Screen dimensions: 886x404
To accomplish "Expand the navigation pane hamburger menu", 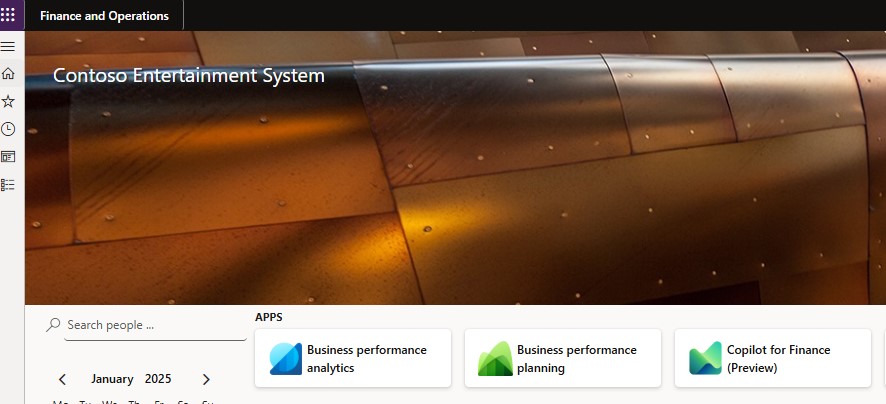I will [x=8, y=46].
